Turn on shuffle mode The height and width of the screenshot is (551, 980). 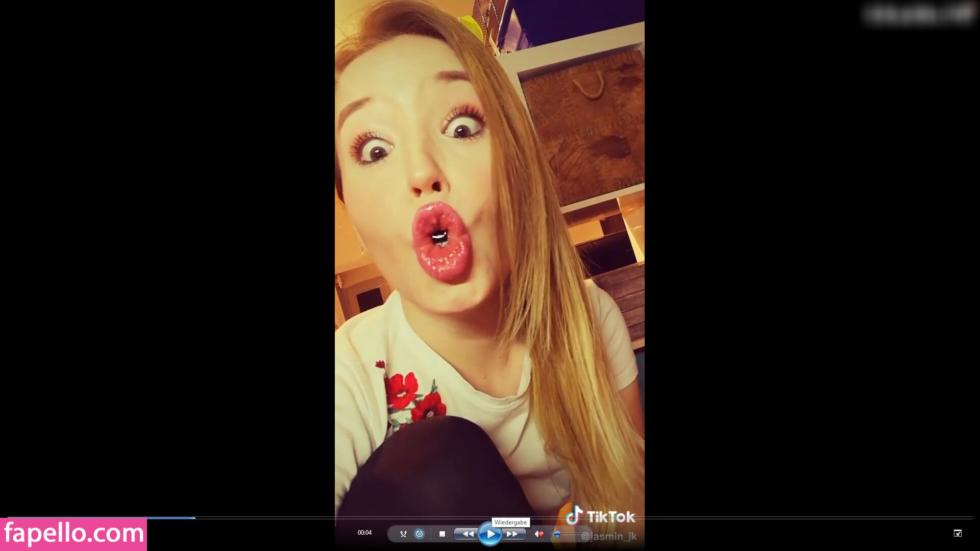pyautogui.click(x=403, y=534)
